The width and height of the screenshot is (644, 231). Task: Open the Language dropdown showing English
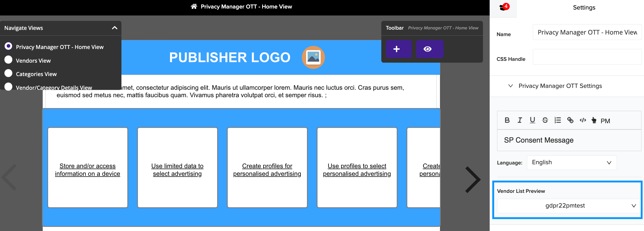tap(572, 163)
